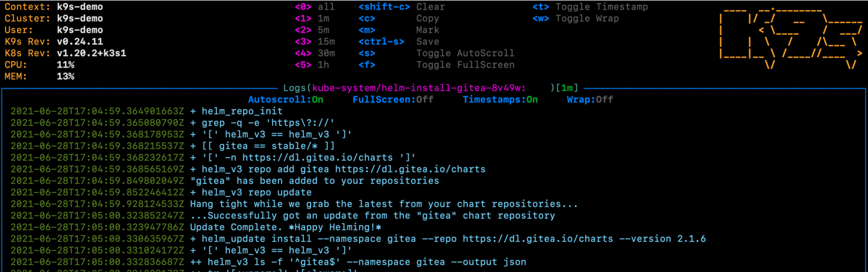
Task: Click the CPU 11% value
Action: [66, 65]
